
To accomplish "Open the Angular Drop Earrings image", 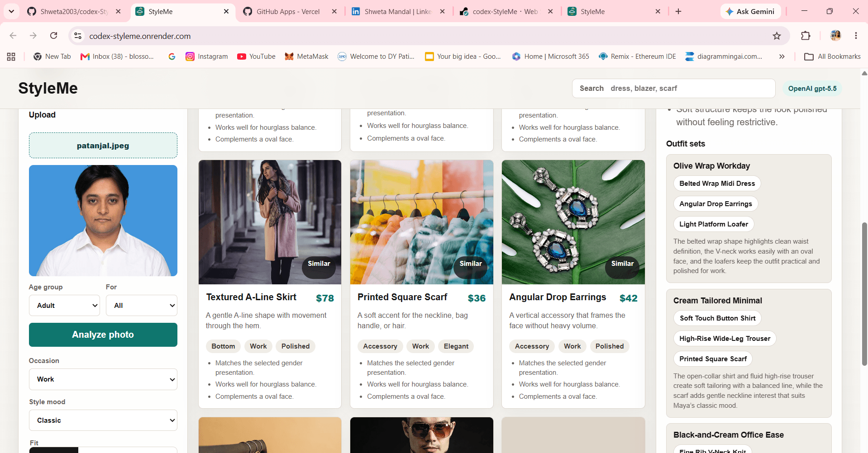I will [x=573, y=222].
